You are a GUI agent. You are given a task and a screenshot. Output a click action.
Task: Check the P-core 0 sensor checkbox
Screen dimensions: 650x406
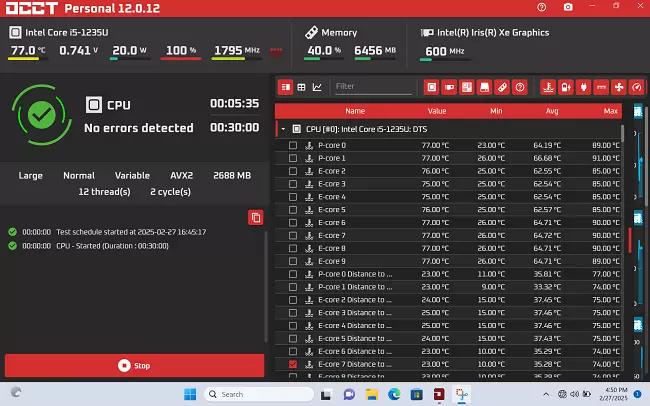point(293,145)
